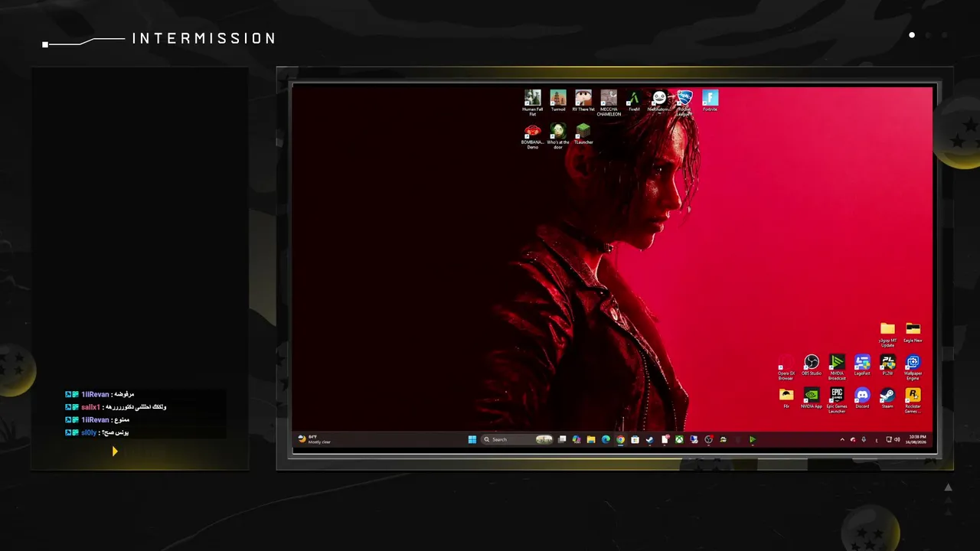
Task: Select the BOMBANANA Demo shortcut
Action: coord(533,136)
